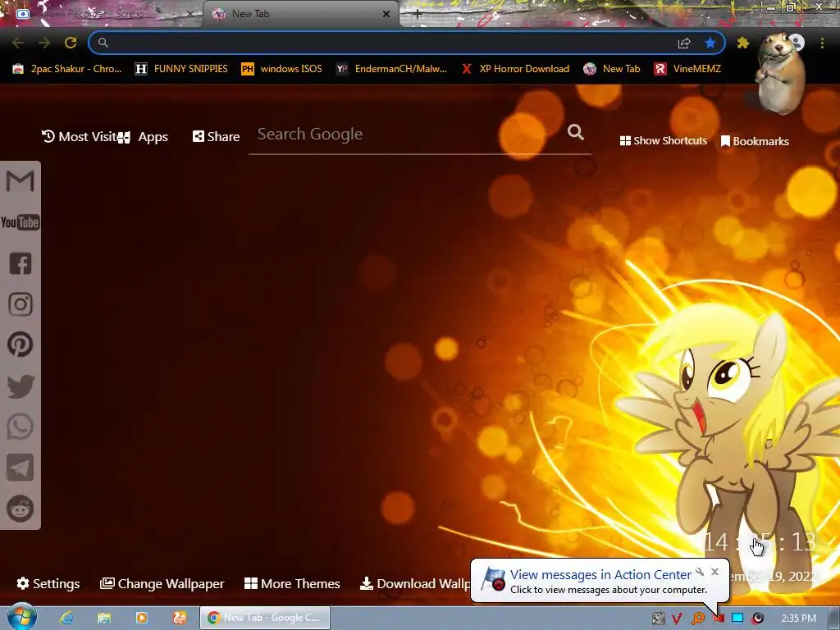Click View messages in Action Center
Image resolution: width=840 pixels, height=630 pixels.
pyautogui.click(x=600, y=575)
